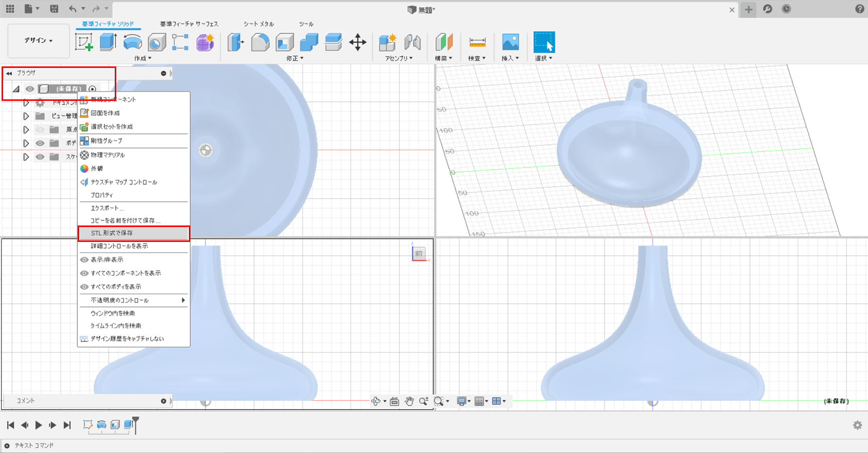
Task: Click the Save disk icon
Action: point(54,9)
